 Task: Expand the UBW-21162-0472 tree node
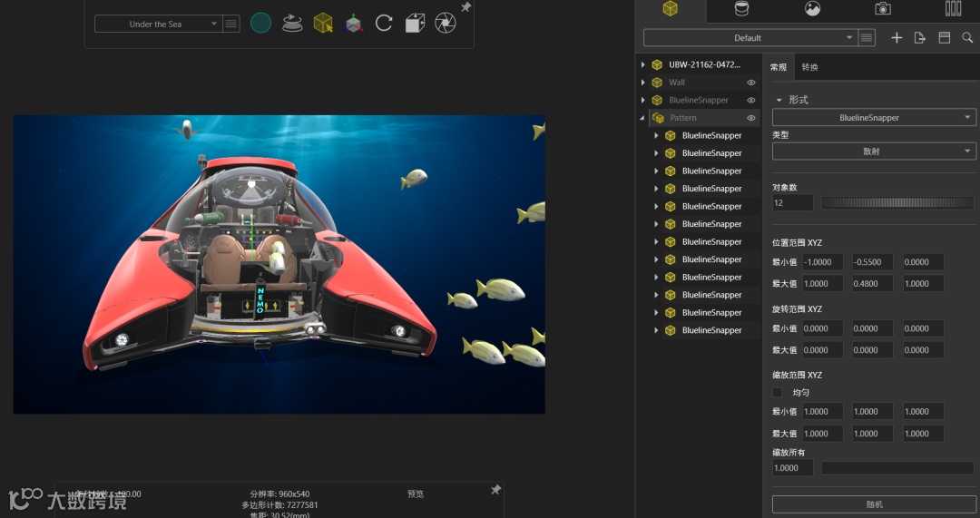642,64
